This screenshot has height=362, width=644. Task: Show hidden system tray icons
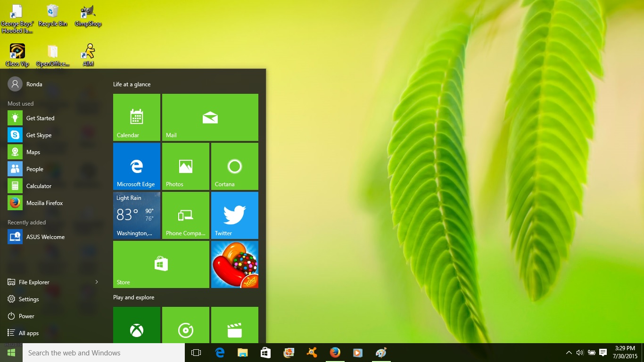click(x=569, y=353)
